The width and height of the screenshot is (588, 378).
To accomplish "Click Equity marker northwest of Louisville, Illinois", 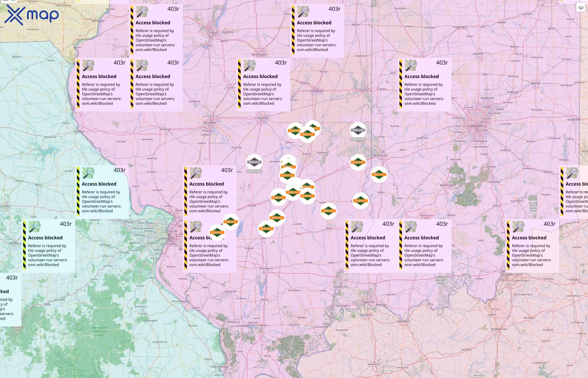I will (277, 218).
